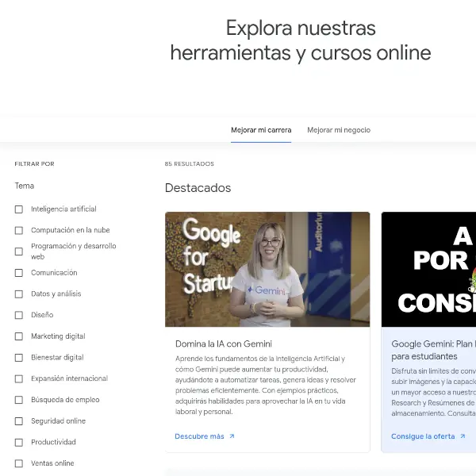Open the Domina la IA con Gemini thumbnail

[x=267, y=270]
